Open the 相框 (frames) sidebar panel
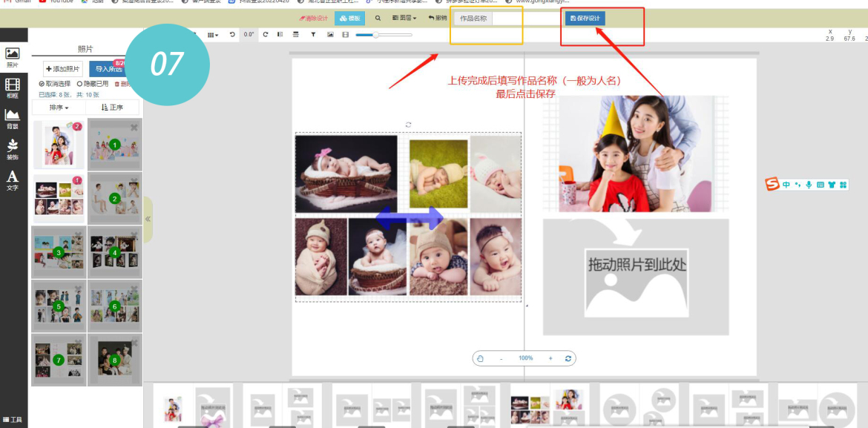This screenshot has height=428, width=868. pyautogui.click(x=12, y=88)
